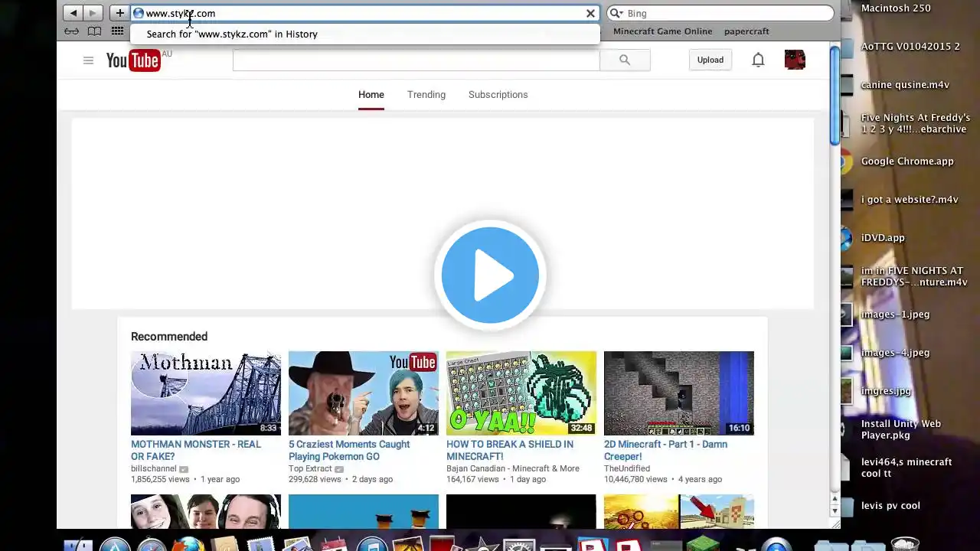Open the bookmarks book icon
The height and width of the screenshot is (551, 980).
pos(94,31)
